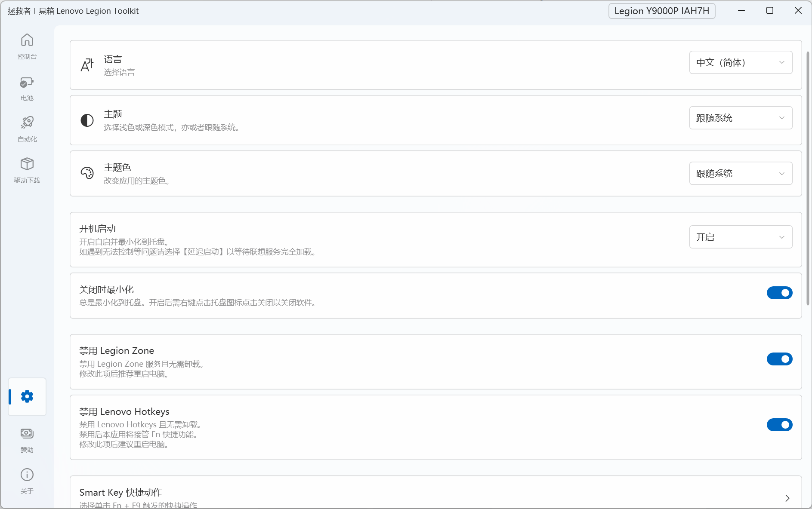The width and height of the screenshot is (812, 509).
Task: Close the Lenovo Legion Toolkit window
Action: click(798, 11)
